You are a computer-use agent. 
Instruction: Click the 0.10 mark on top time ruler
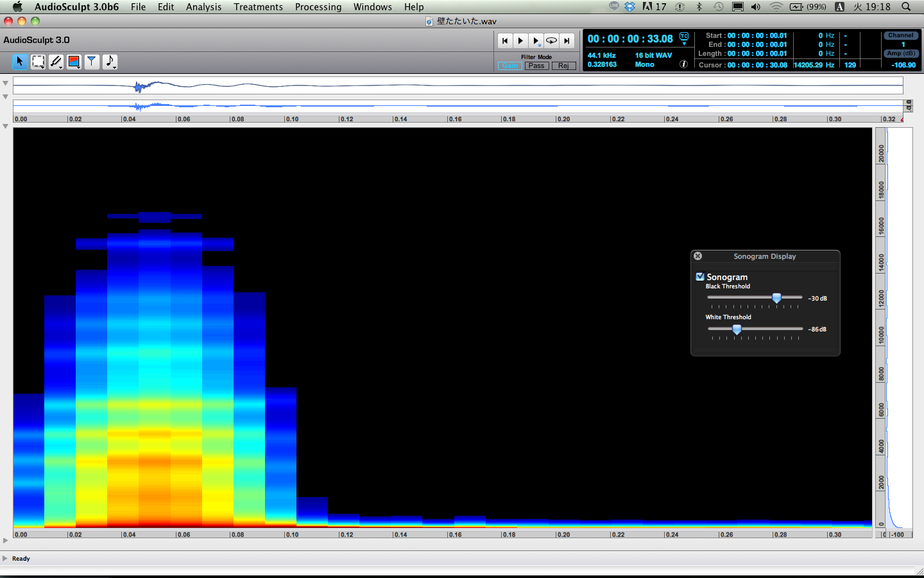click(292, 119)
